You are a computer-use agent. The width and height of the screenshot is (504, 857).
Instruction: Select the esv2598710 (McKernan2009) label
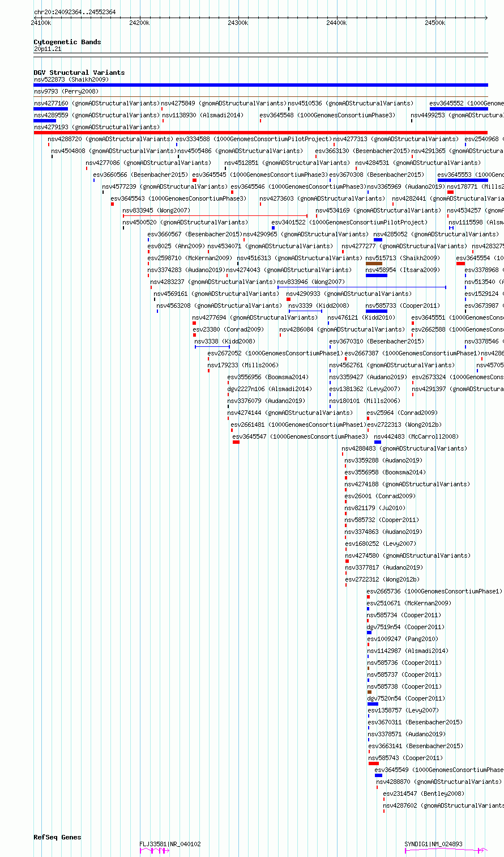point(190,258)
